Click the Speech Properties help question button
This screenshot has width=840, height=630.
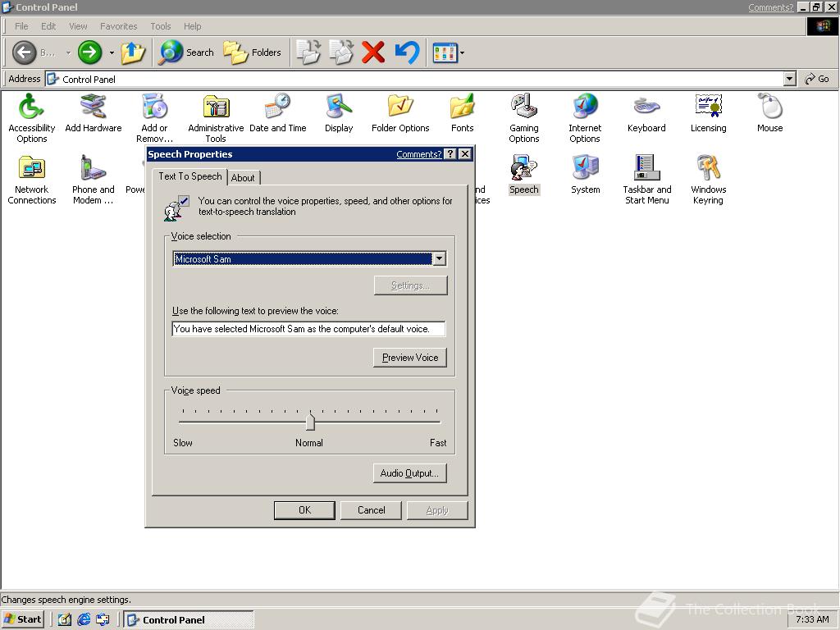[450, 154]
